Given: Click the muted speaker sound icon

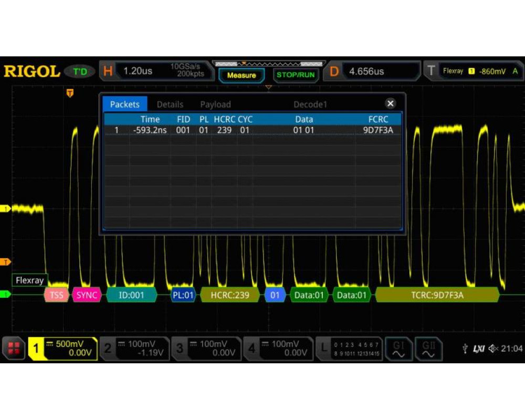Looking at the screenshot, I should [493, 349].
